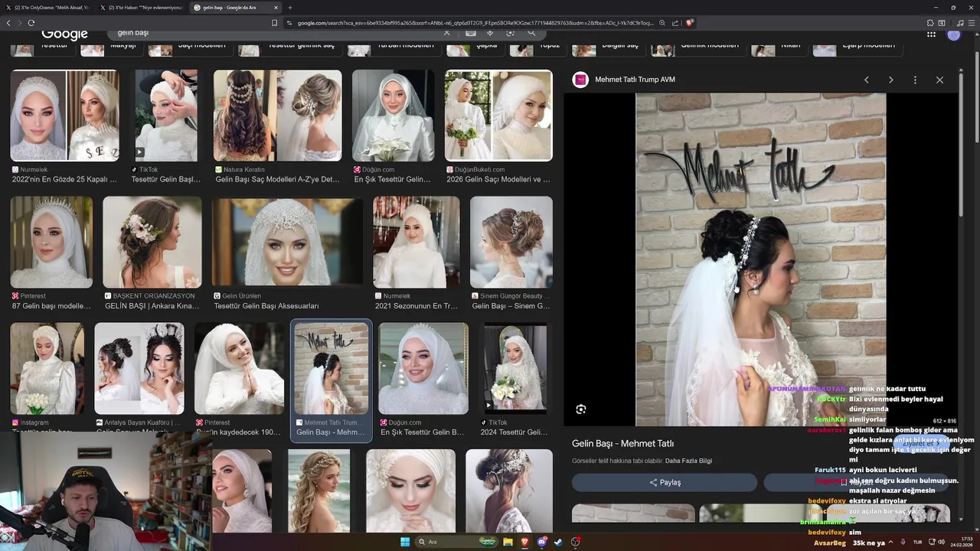Image resolution: width=980 pixels, height=551 pixels.
Task: Open Steam from the taskbar
Action: [558, 542]
